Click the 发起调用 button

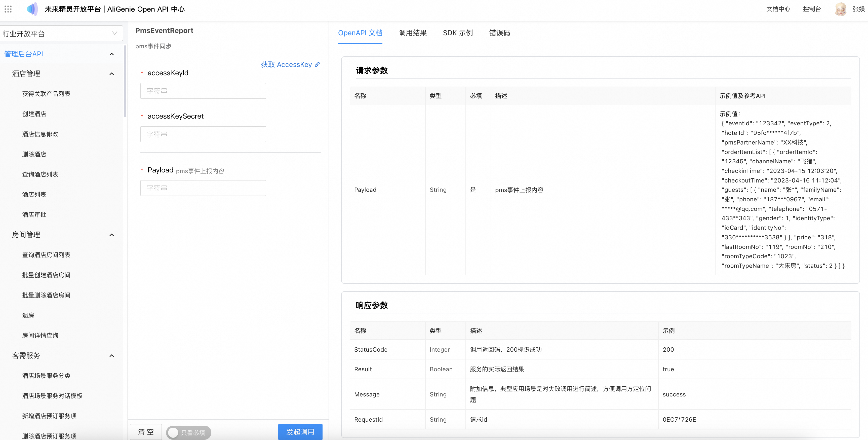point(300,432)
